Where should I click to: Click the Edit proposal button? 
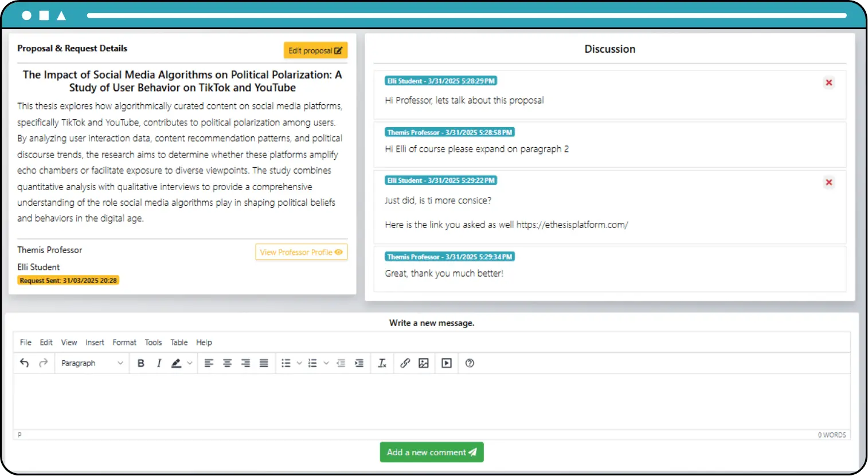pos(315,50)
